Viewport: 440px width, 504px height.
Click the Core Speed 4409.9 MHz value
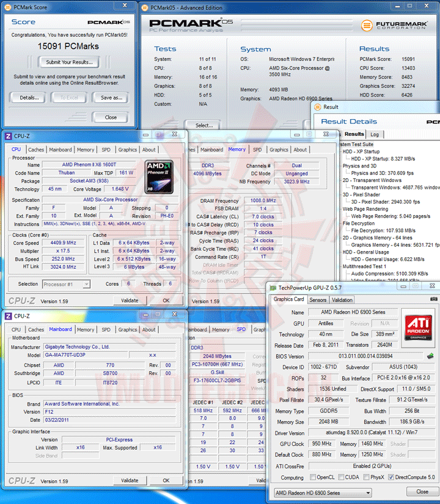point(64,243)
